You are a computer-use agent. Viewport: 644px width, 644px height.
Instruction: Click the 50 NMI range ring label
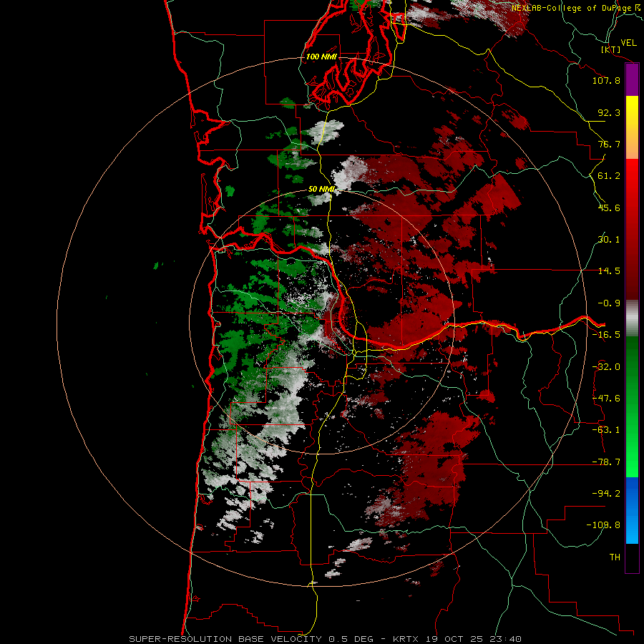click(x=321, y=189)
